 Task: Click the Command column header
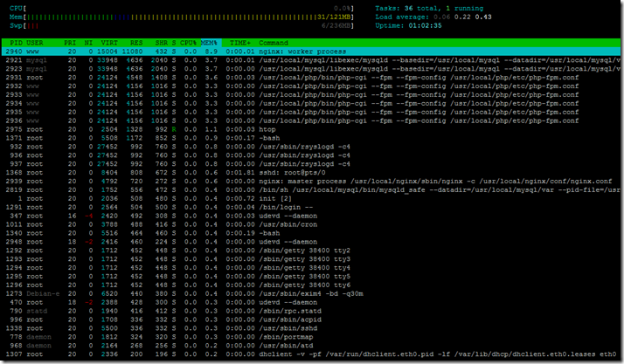[274, 43]
